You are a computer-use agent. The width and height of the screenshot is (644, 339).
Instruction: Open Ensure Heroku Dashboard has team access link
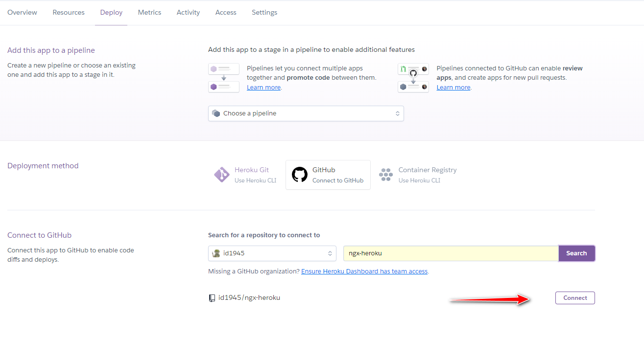(x=364, y=271)
